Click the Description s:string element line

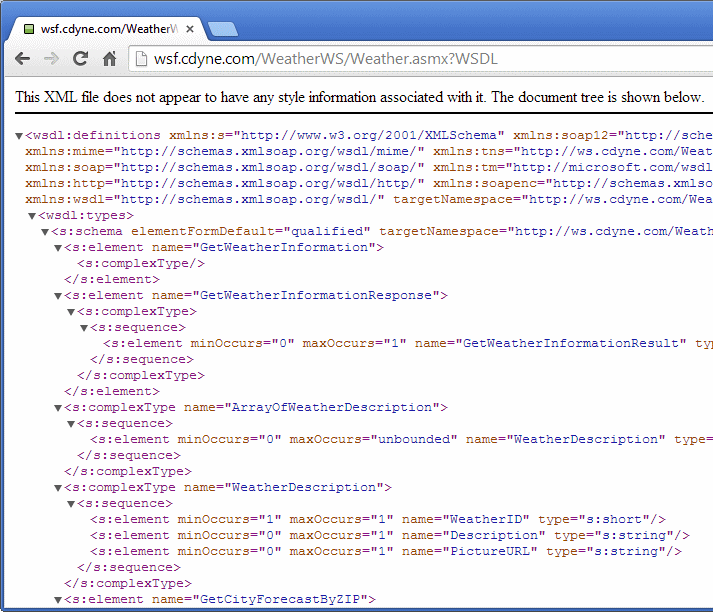390,536
